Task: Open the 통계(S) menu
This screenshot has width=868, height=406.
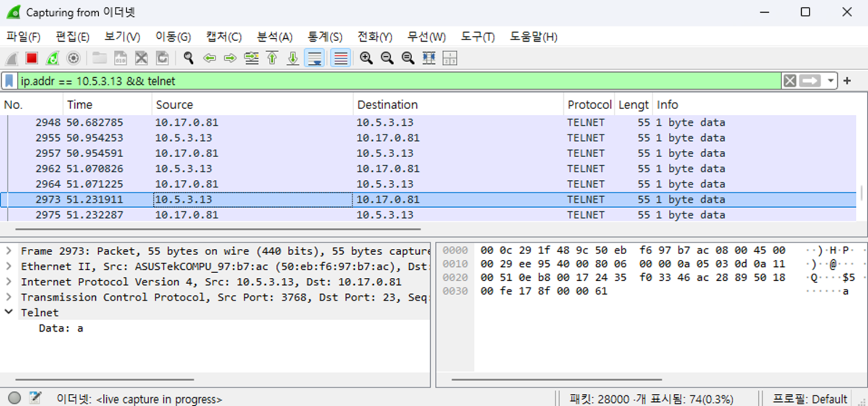Action: click(x=325, y=37)
